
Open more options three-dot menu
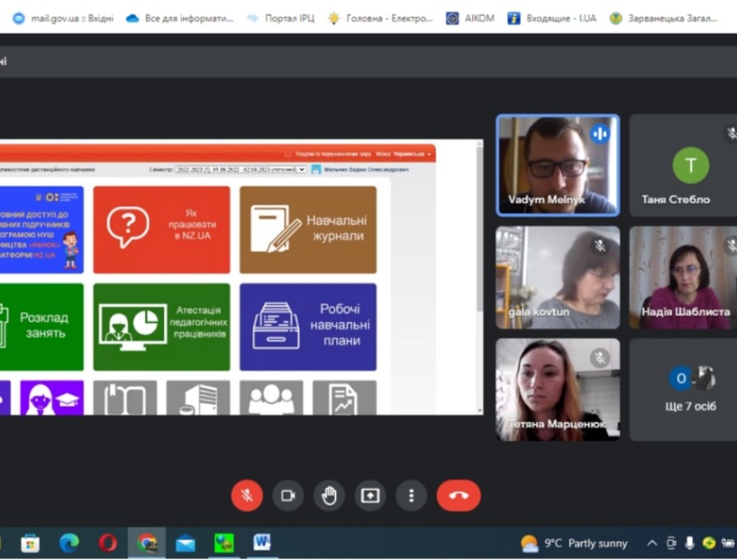(x=411, y=496)
